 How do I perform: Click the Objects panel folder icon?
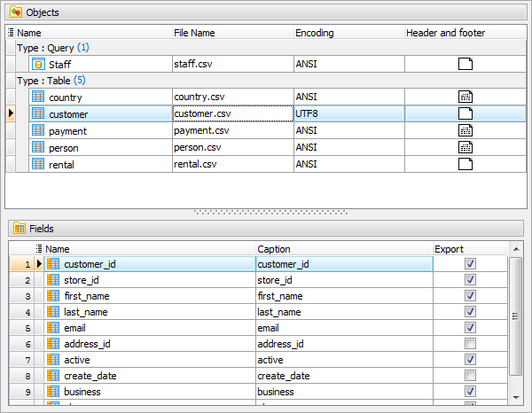(x=16, y=12)
